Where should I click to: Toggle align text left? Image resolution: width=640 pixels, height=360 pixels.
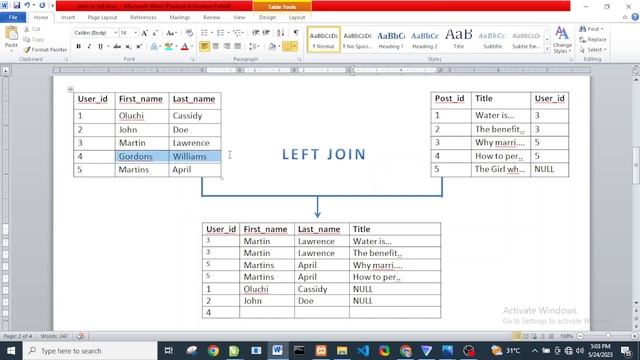click(x=204, y=47)
